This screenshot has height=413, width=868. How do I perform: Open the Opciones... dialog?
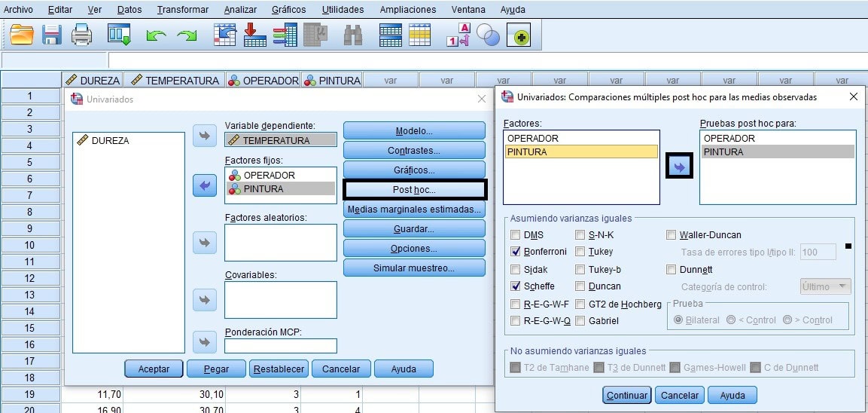coord(415,249)
